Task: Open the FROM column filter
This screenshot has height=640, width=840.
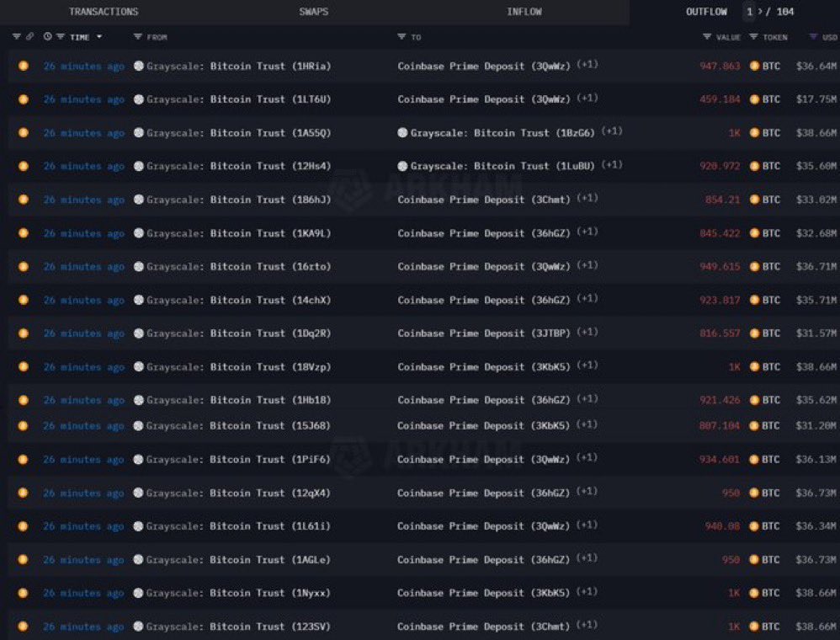Action: (x=138, y=36)
